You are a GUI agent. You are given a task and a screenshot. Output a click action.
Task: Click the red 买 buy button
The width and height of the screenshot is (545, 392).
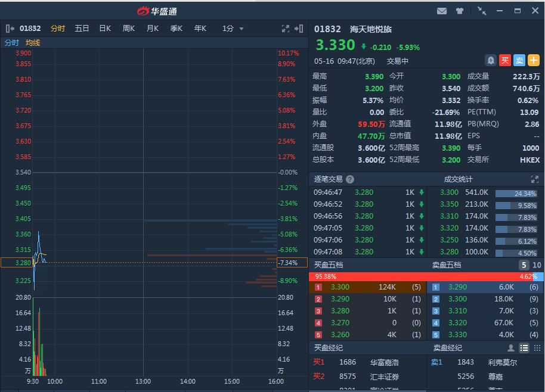point(505,60)
